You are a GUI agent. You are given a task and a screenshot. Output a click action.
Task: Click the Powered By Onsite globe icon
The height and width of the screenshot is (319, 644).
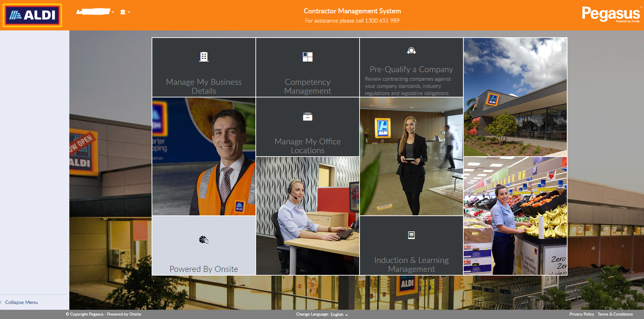coord(204,240)
